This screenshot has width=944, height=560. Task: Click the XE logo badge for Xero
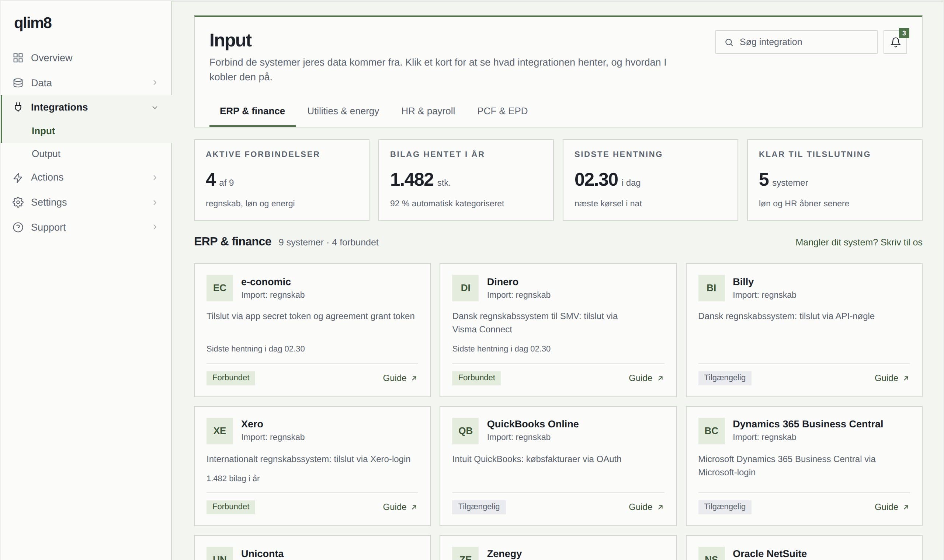pyautogui.click(x=219, y=431)
